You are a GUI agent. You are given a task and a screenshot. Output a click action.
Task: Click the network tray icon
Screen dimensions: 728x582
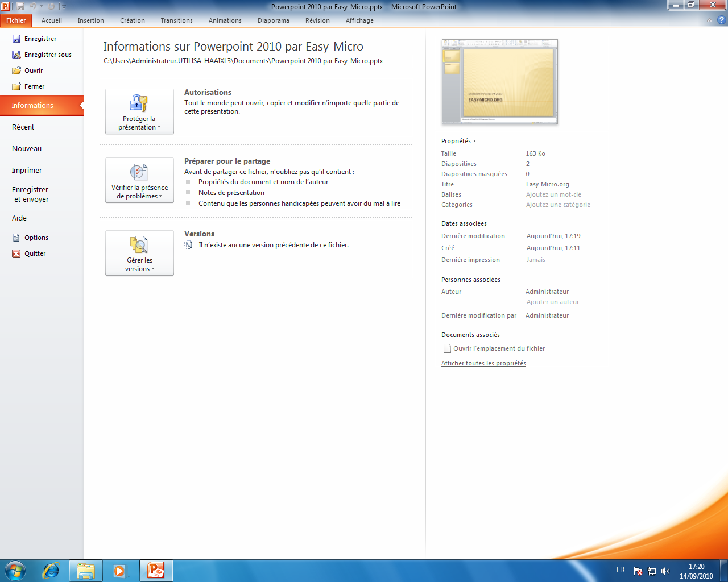652,571
